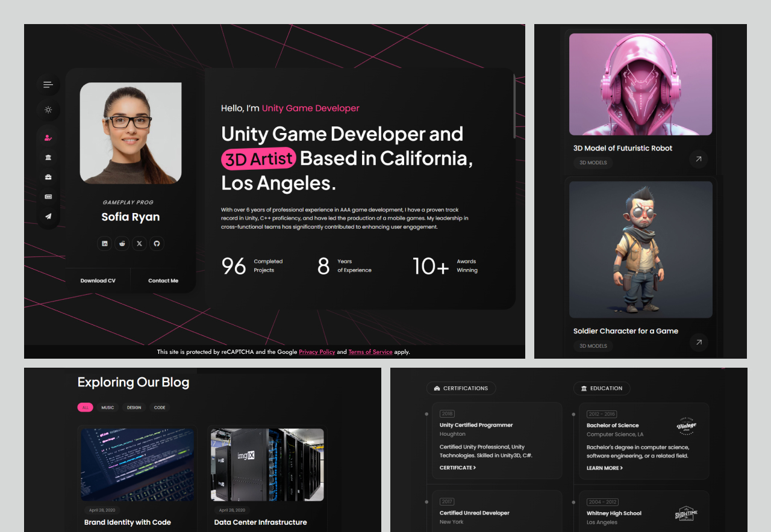Filter blog posts by DESIGN

134,407
